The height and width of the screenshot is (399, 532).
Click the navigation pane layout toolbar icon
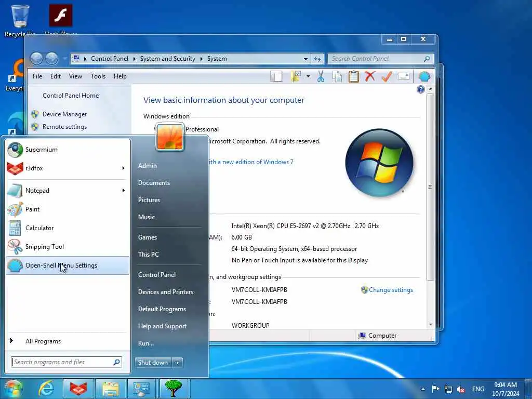(x=276, y=77)
